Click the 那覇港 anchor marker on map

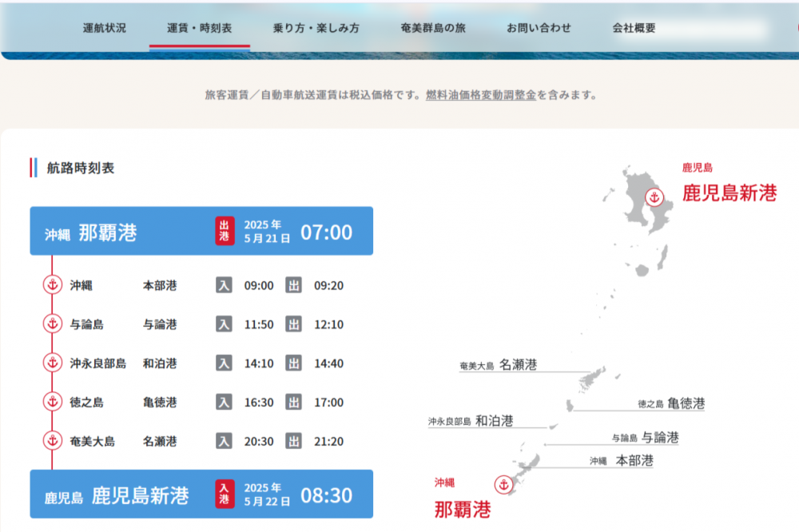[x=503, y=484]
